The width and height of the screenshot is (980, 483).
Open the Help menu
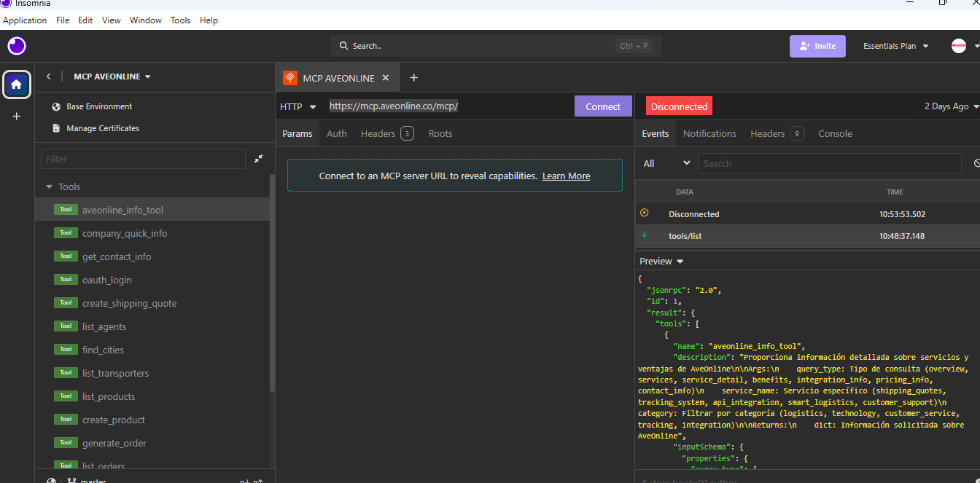[x=209, y=20]
